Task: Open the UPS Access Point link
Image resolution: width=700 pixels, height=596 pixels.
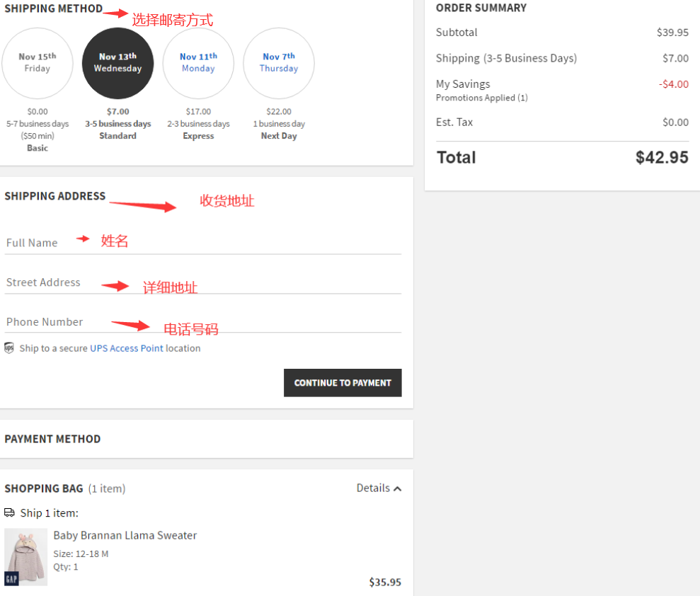Action: (126, 348)
